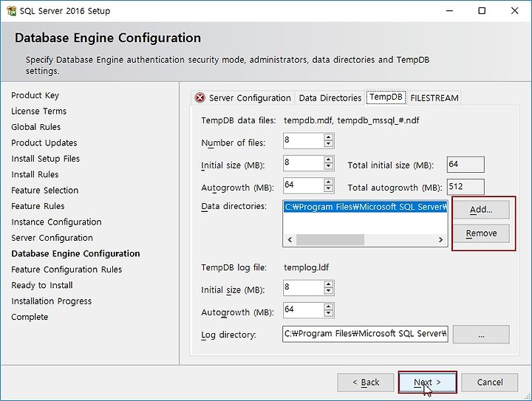Go to previous page with Back button
Image resolution: width=532 pixels, height=401 pixels.
pyautogui.click(x=366, y=383)
